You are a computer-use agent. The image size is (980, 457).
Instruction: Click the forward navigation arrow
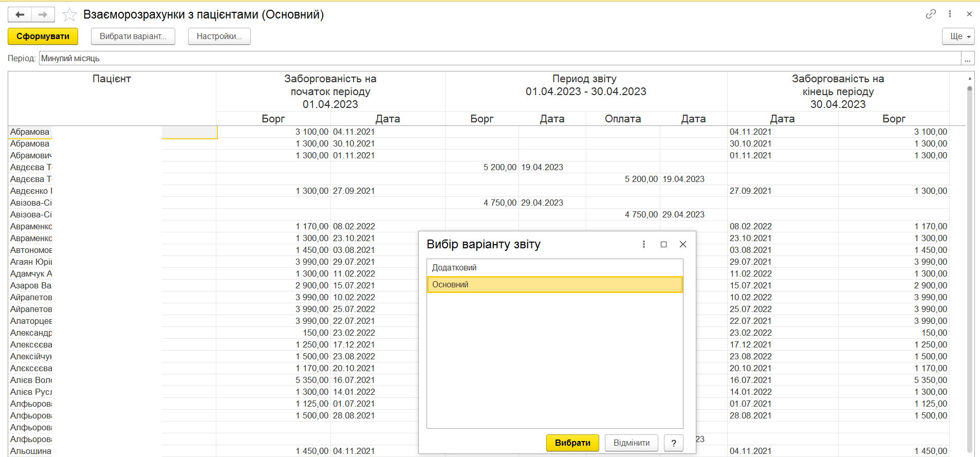[43, 14]
